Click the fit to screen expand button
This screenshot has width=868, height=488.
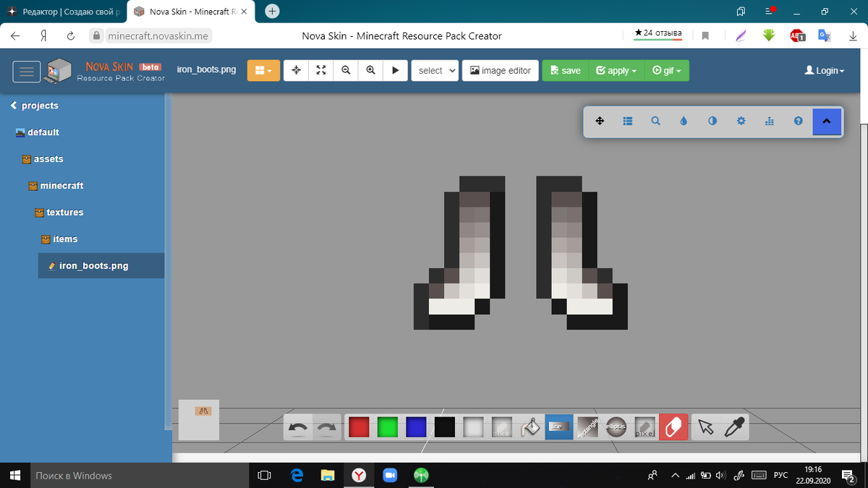(x=321, y=70)
